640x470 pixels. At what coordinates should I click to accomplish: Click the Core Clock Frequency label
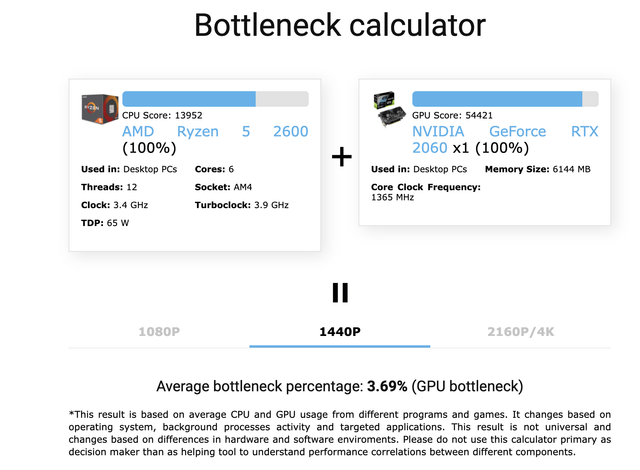[x=426, y=187]
